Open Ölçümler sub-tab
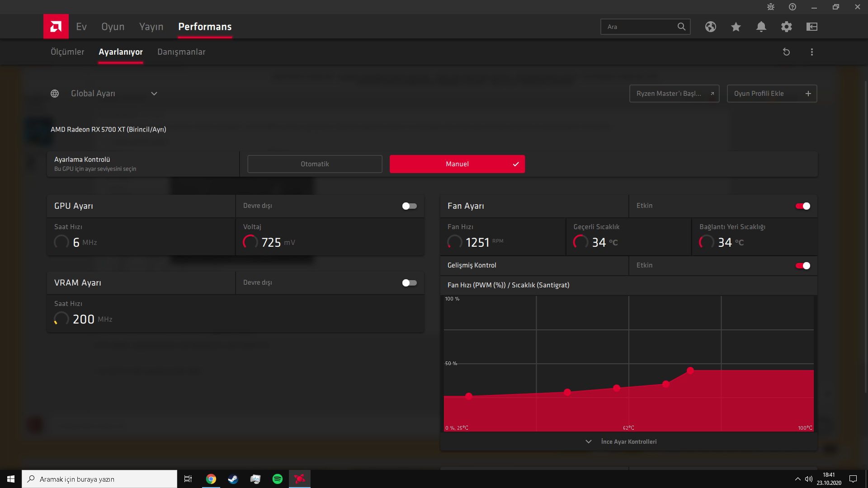Screen dimensions: 868x488 pos(67,52)
